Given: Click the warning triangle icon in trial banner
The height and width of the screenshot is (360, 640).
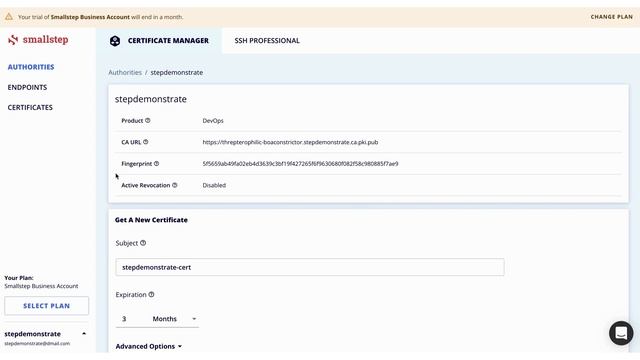Looking at the screenshot, I should (x=9, y=17).
